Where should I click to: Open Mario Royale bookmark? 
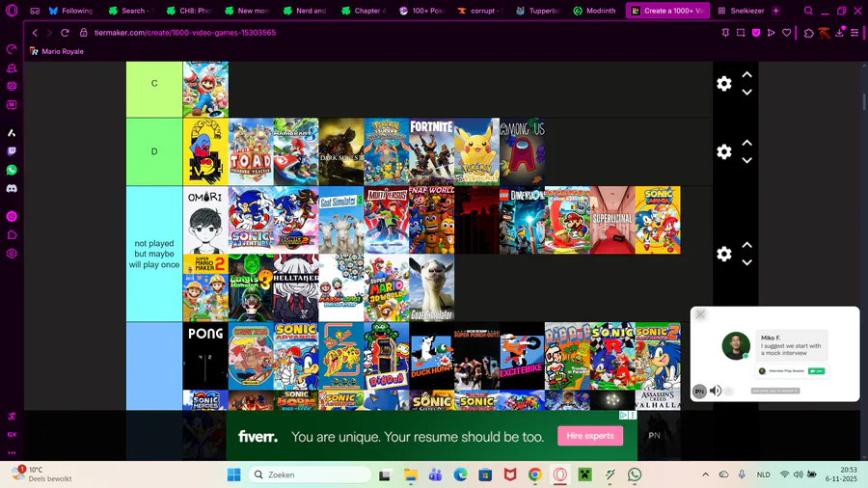[57, 51]
